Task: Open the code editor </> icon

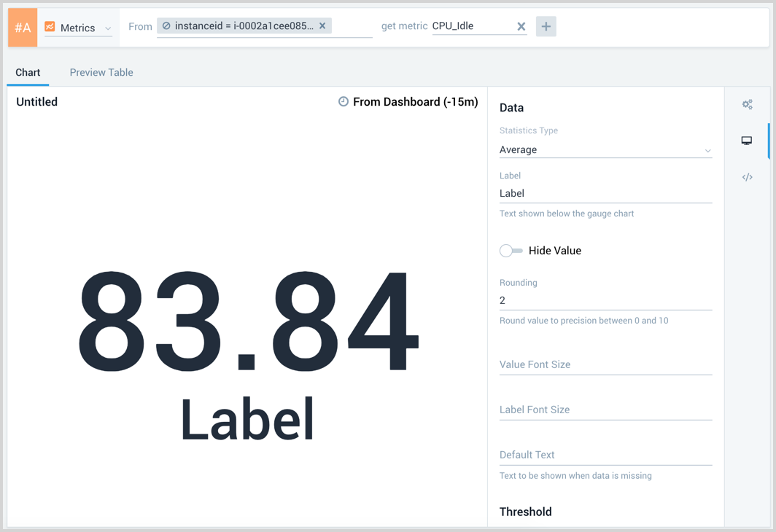Action: point(747,176)
